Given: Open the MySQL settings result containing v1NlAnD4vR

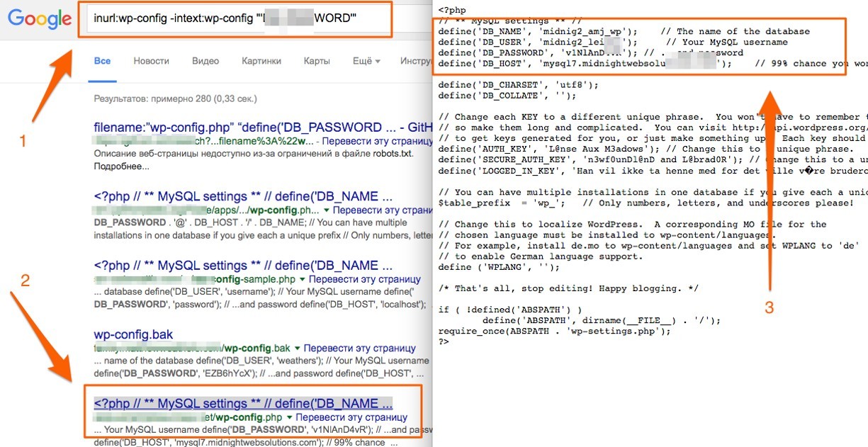Looking at the screenshot, I should 243,404.
